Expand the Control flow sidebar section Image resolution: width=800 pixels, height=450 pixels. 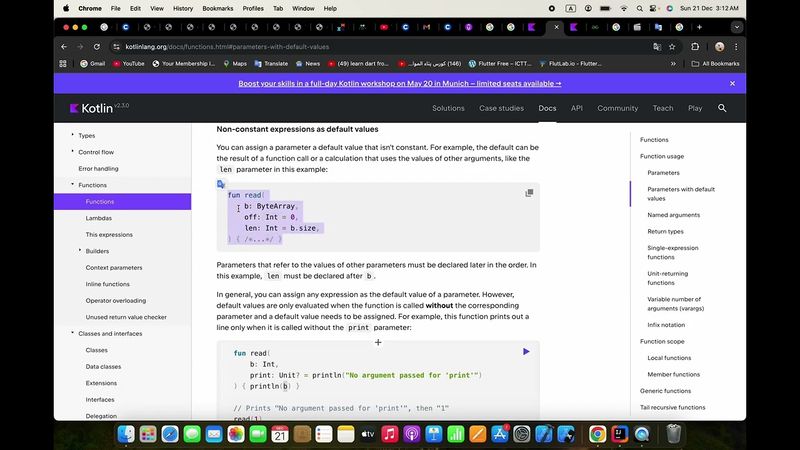click(x=72, y=152)
